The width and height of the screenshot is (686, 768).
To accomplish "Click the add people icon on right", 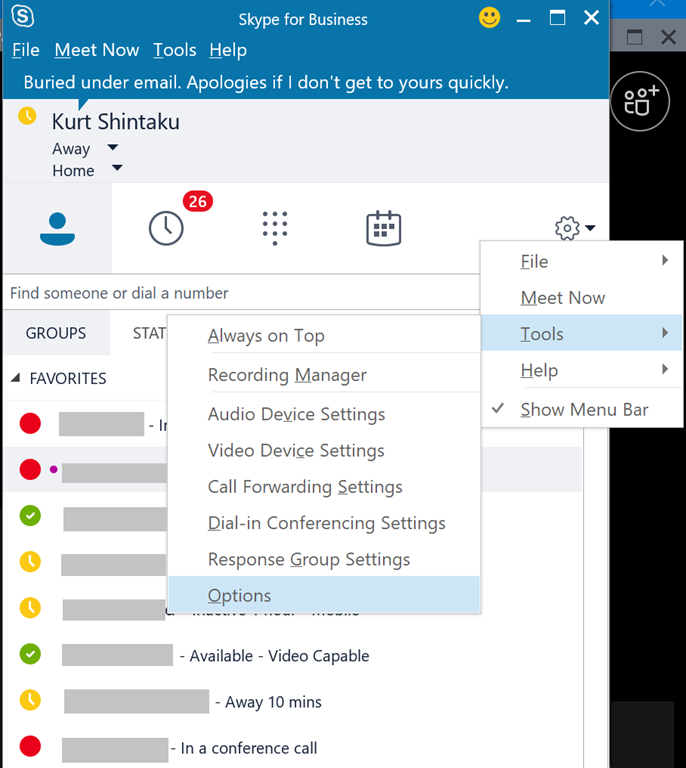I will (x=640, y=101).
